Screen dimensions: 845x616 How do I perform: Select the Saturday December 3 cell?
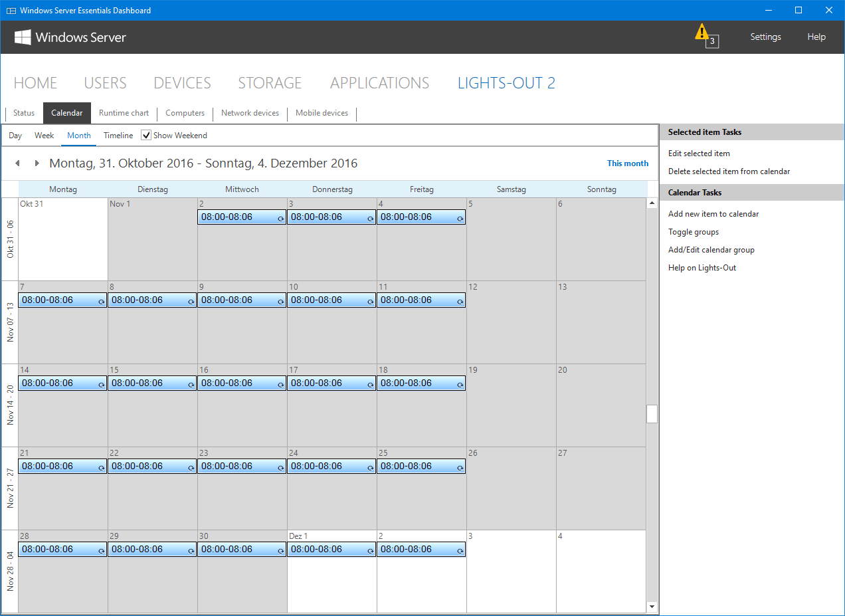click(x=512, y=571)
